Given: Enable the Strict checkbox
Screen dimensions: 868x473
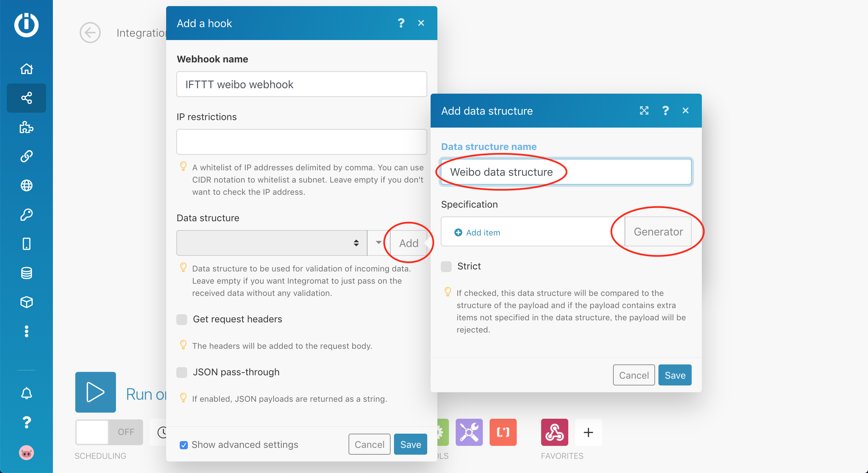Looking at the screenshot, I should pyautogui.click(x=446, y=266).
